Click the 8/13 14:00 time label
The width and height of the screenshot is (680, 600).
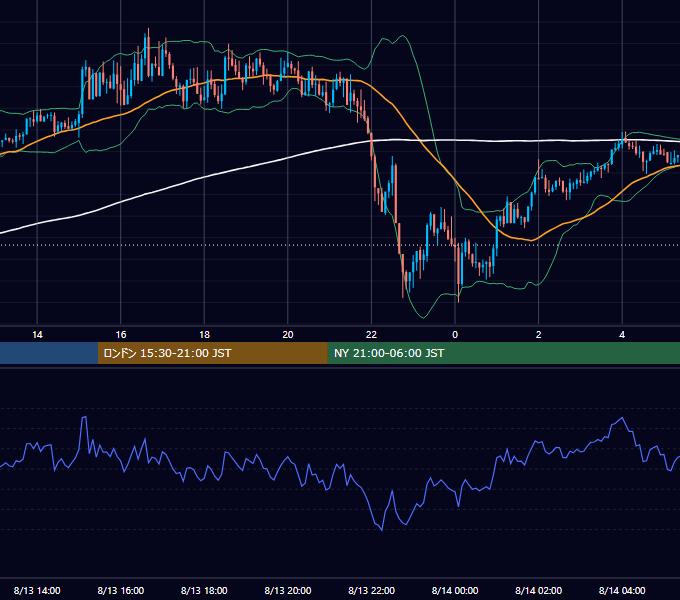pyautogui.click(x=37, y=590)
